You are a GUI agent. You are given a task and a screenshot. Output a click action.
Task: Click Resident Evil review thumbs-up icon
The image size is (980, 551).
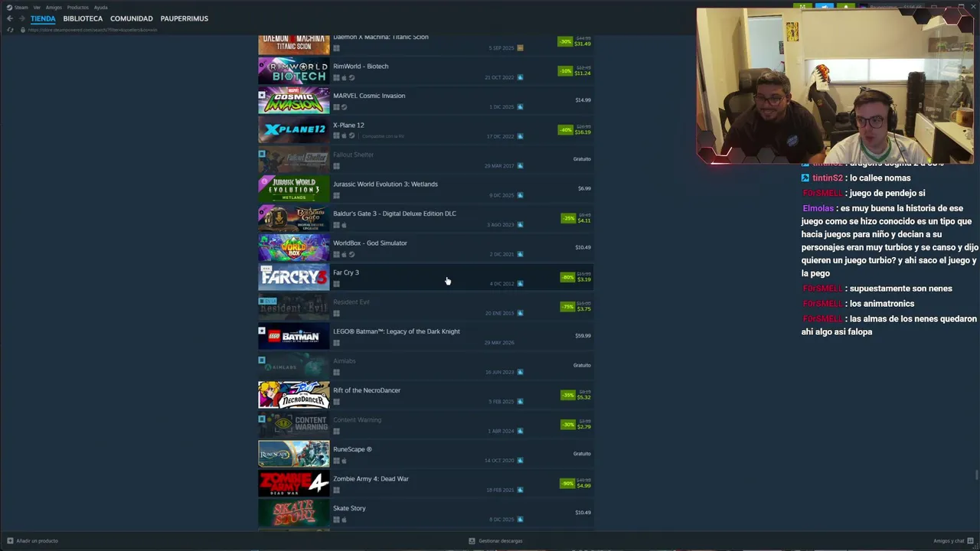pos(520,313)
